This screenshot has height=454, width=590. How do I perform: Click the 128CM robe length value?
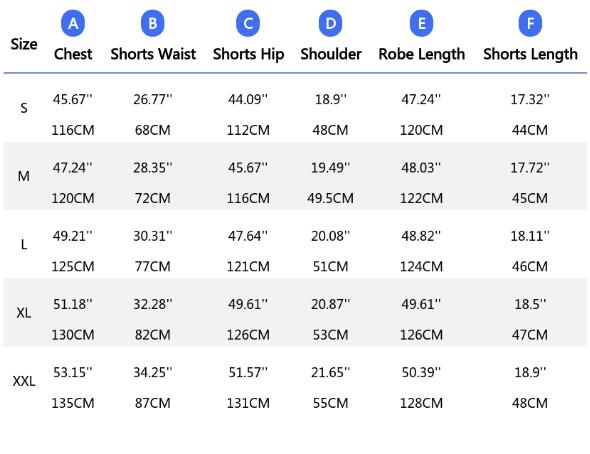tap(421, 403)
